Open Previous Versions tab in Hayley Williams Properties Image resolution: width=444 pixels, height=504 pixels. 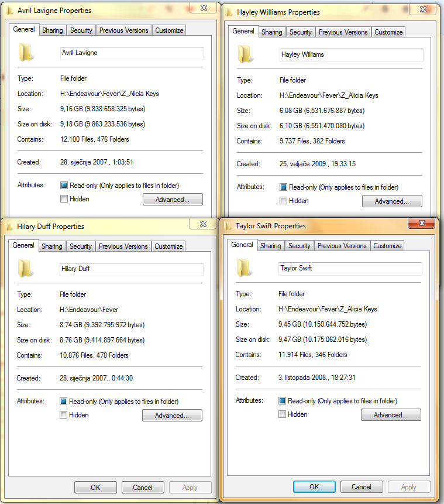343,32
